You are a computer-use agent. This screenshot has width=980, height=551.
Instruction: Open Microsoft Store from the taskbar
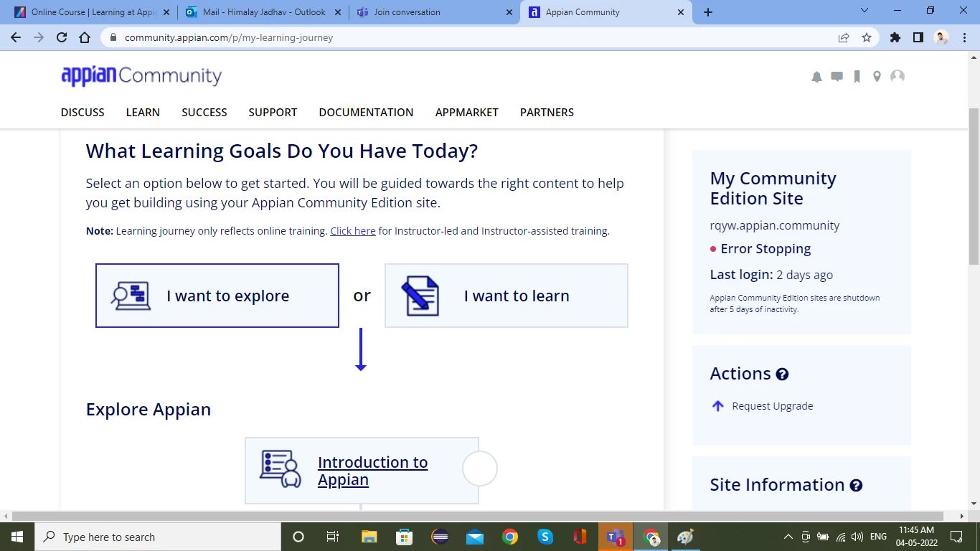pos(404,537)
